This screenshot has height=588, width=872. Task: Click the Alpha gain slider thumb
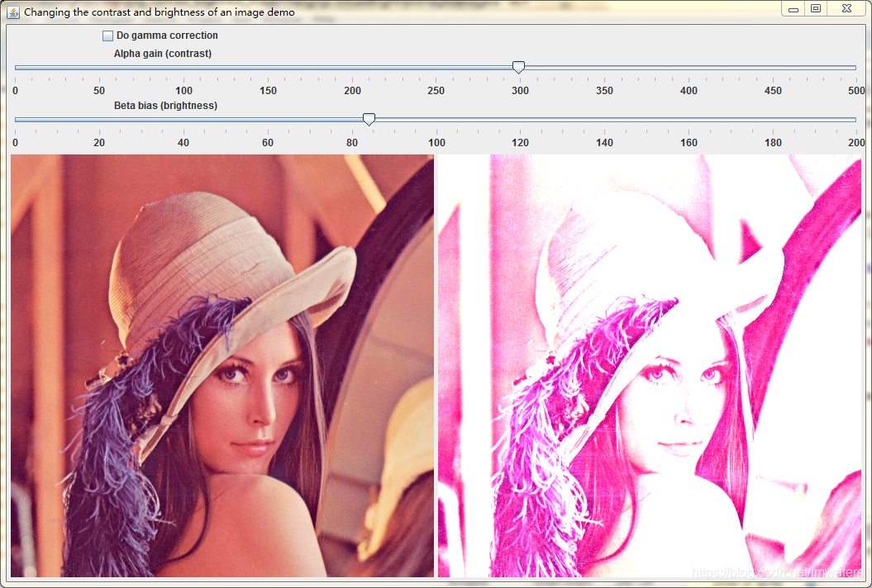click(x=518, y=67)
